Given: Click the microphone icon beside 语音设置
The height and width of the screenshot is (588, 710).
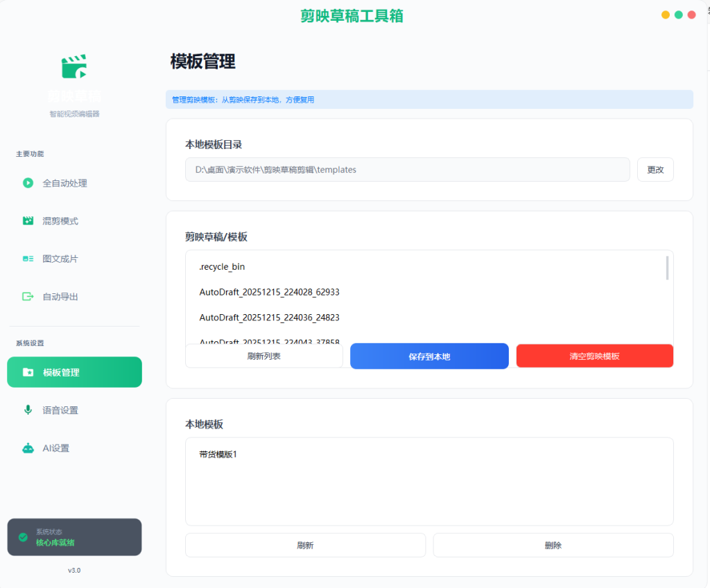Looking at the screenshot, I should (28, 410).
